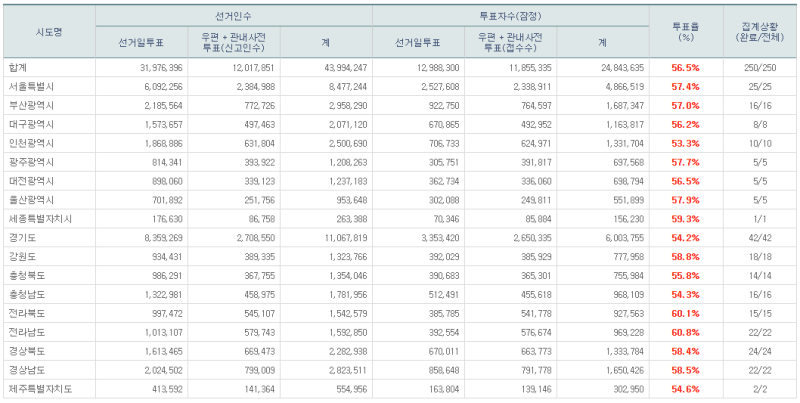Click the value 2,958,290 in 부산광역시 row
The width and height of the screenshot is (800, 403).
(x=348, y=106)
